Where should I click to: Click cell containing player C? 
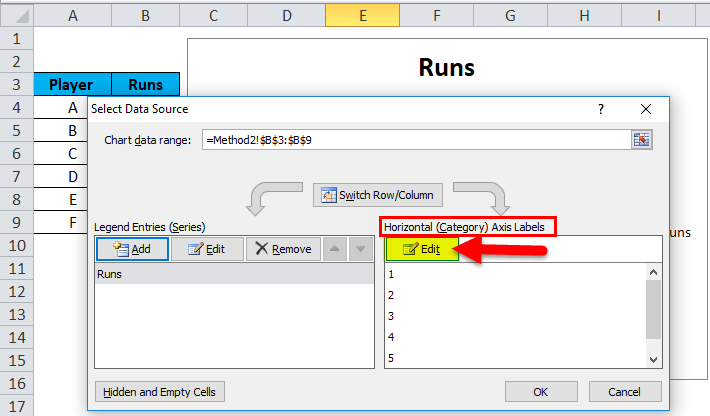[61, 153]
